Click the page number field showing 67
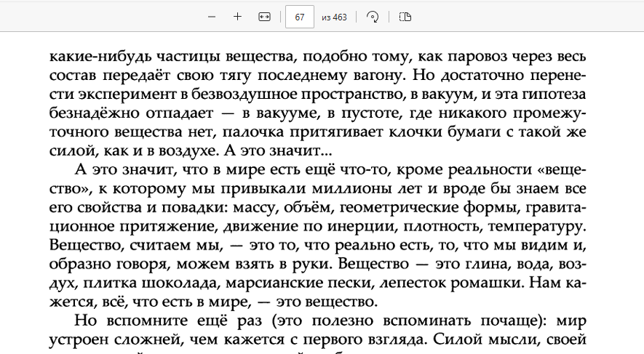 [x=300, y=17]
